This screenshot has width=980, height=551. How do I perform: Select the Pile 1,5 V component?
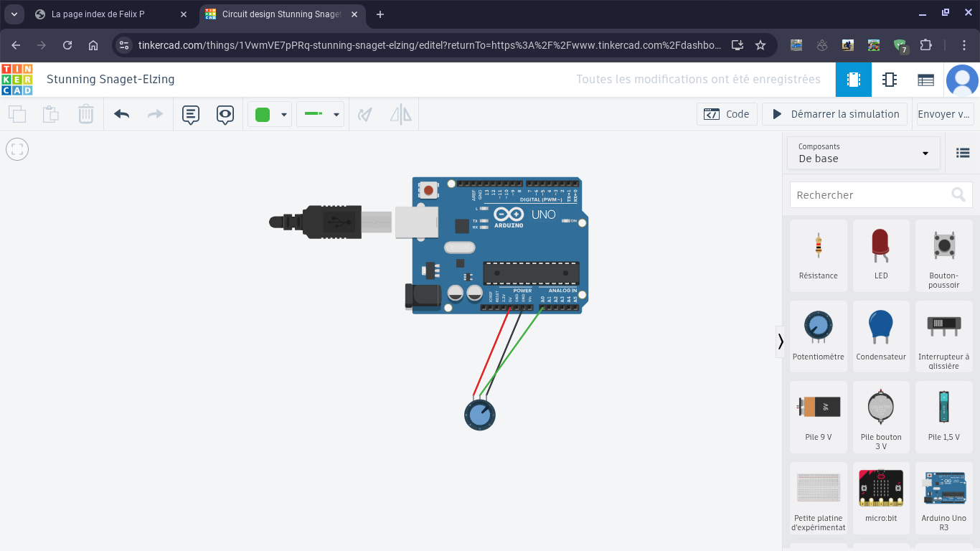[943, 417]
